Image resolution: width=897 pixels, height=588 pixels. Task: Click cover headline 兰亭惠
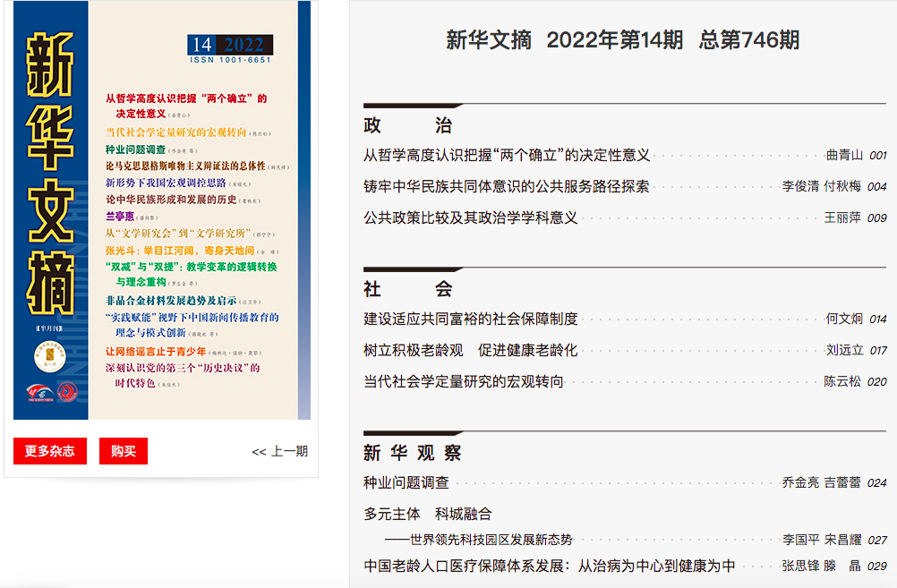(120, 217)
